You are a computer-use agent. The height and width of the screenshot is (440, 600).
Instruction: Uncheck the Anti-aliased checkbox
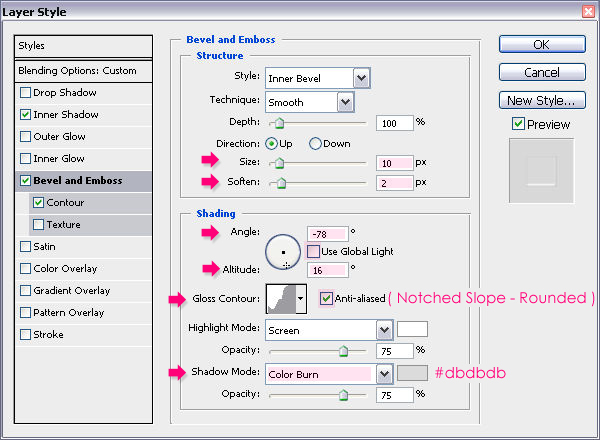coord(327,298)
